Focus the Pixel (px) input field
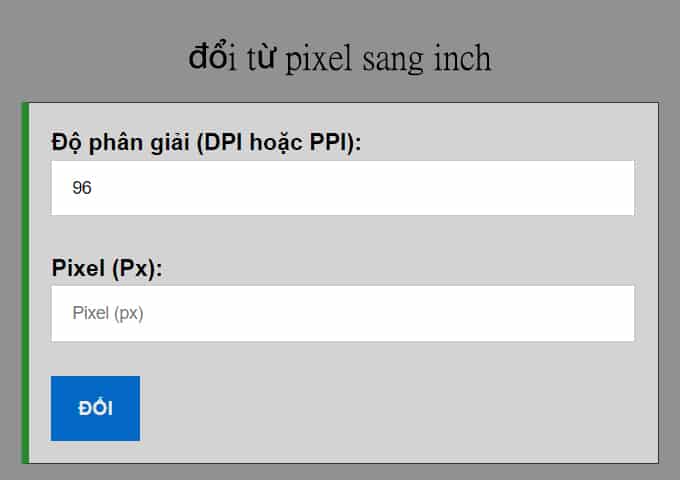 click(342, 313)
